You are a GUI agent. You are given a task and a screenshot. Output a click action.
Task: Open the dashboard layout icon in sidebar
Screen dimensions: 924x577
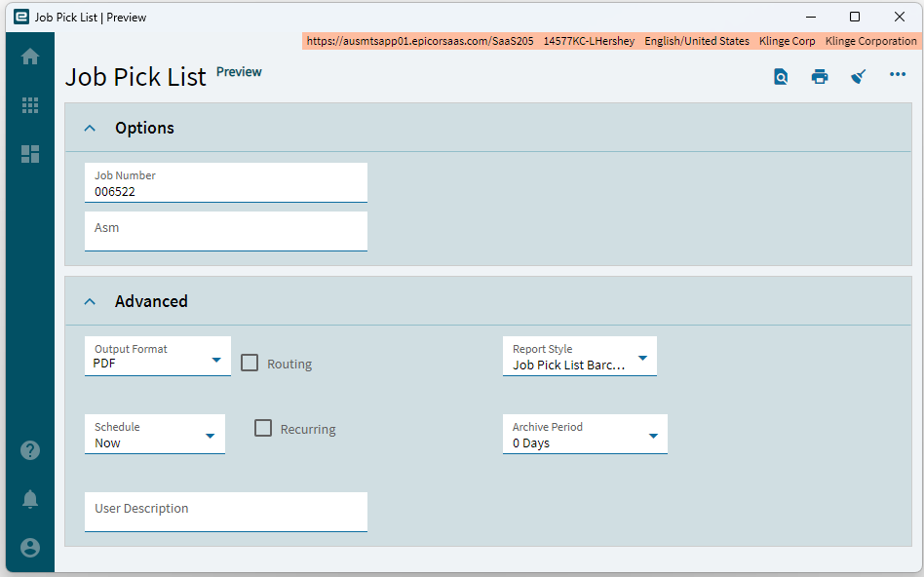click(x=30, y=154)
